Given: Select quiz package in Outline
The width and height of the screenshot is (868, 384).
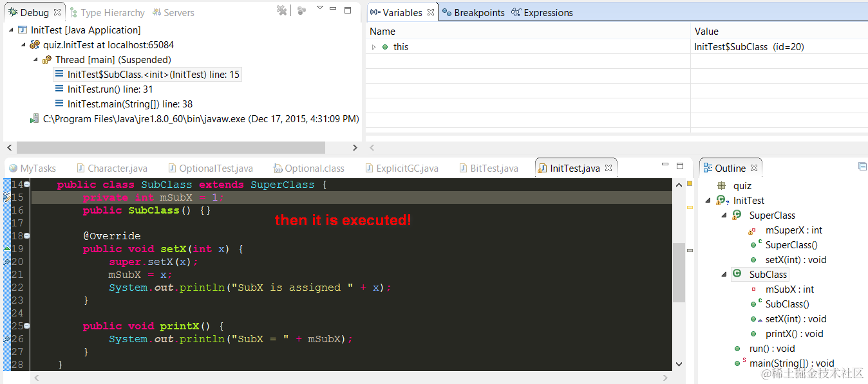Looking at the screenshot, I should click(x=734, y=186).
